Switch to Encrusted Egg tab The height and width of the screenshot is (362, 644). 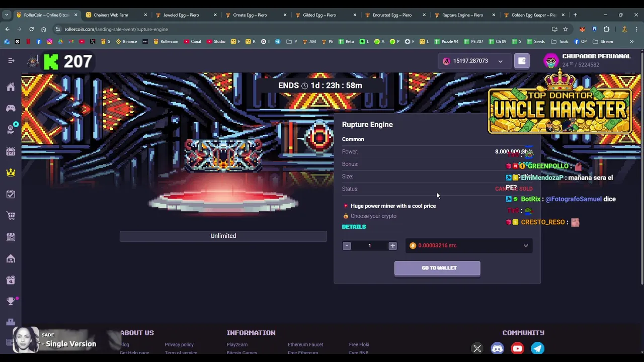[x=394, y=15]
